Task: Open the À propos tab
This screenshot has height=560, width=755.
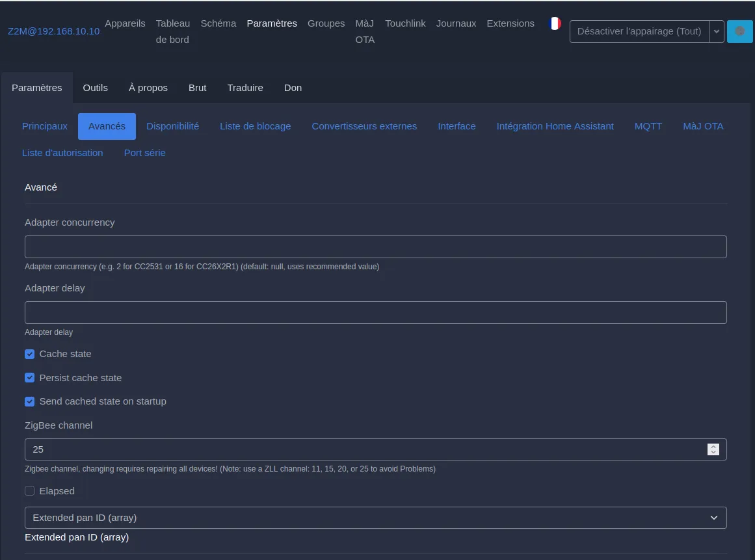Action: pyautogui.click(x=148, y=87)
